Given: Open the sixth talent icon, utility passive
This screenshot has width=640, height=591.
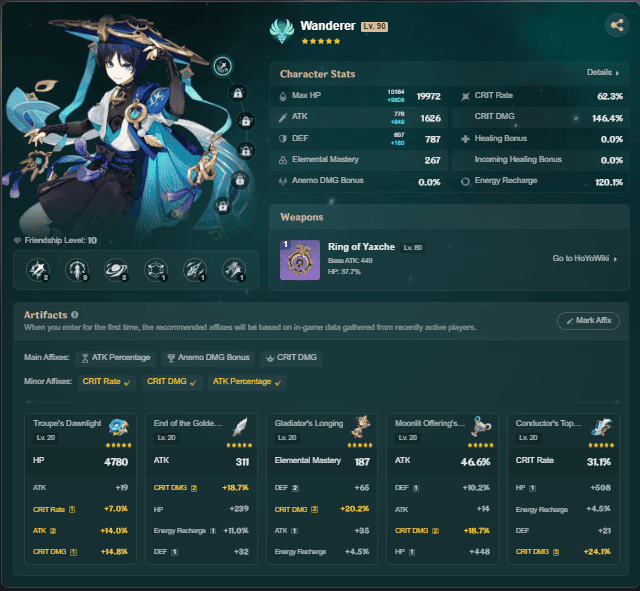Looking at the screenshot, I should click(x=234, y=270).
